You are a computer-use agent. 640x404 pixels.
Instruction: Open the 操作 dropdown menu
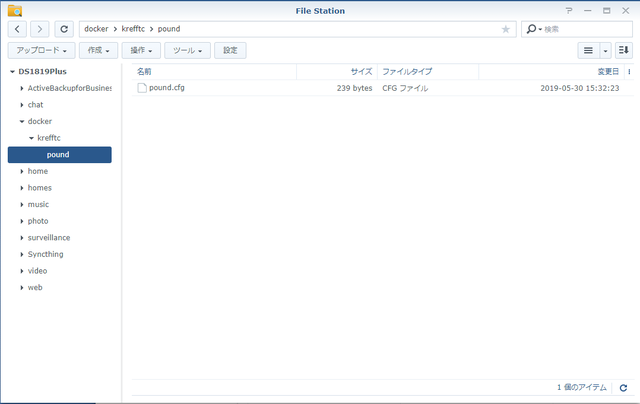(141, 50)
